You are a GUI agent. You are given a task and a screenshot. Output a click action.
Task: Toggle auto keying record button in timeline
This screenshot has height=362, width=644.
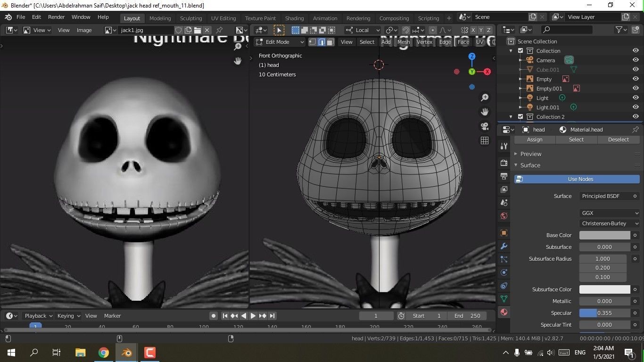pos(214,316)
